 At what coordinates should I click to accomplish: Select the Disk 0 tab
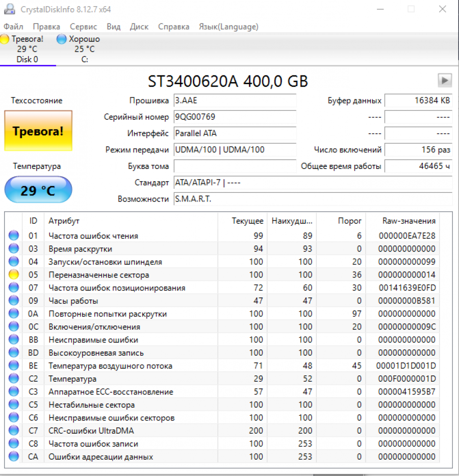click(x=27, y=59)
